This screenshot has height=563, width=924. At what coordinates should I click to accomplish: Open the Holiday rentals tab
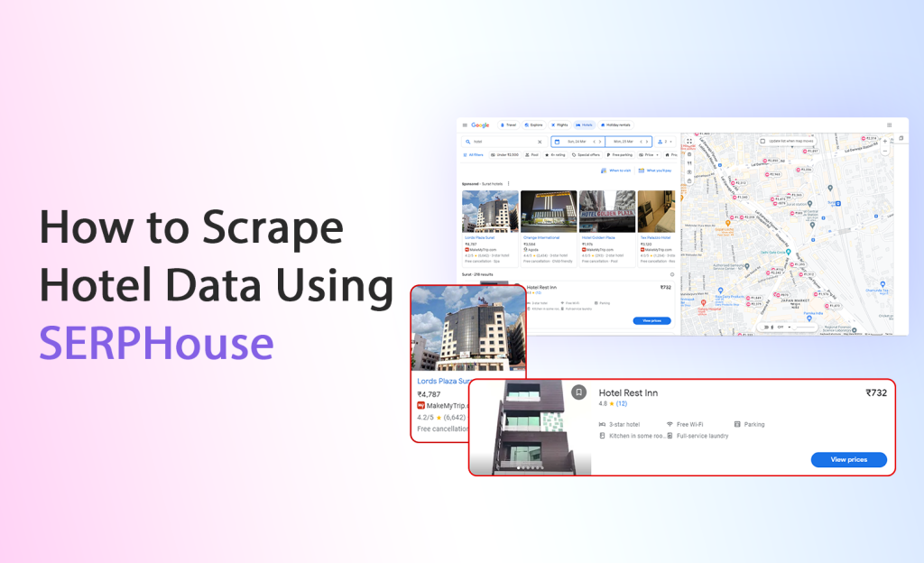615,125
